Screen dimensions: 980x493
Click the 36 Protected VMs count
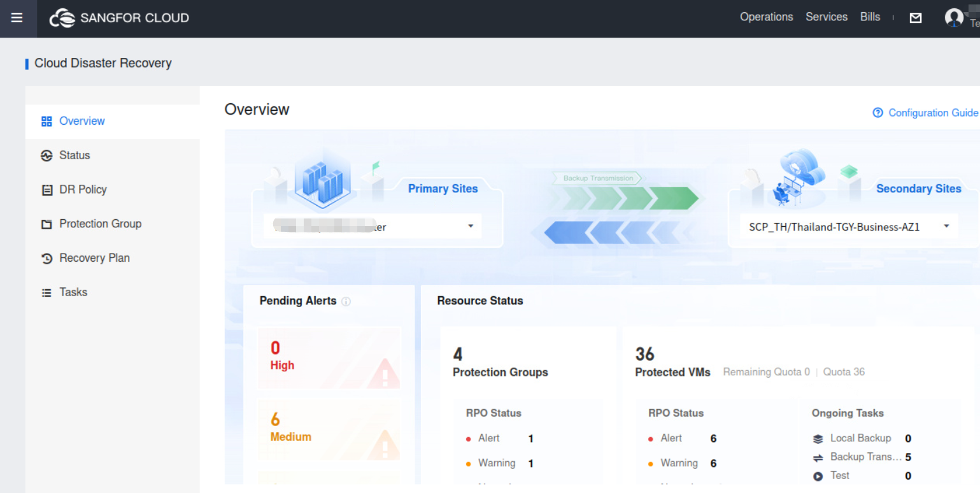tap(645, 354)
